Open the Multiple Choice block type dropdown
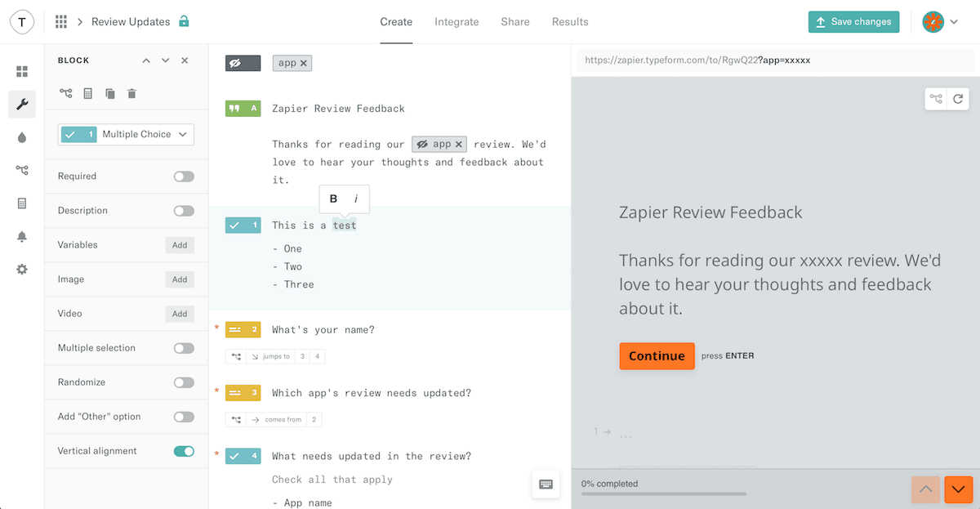The image size is (980, 509). [x=126, y=134]
